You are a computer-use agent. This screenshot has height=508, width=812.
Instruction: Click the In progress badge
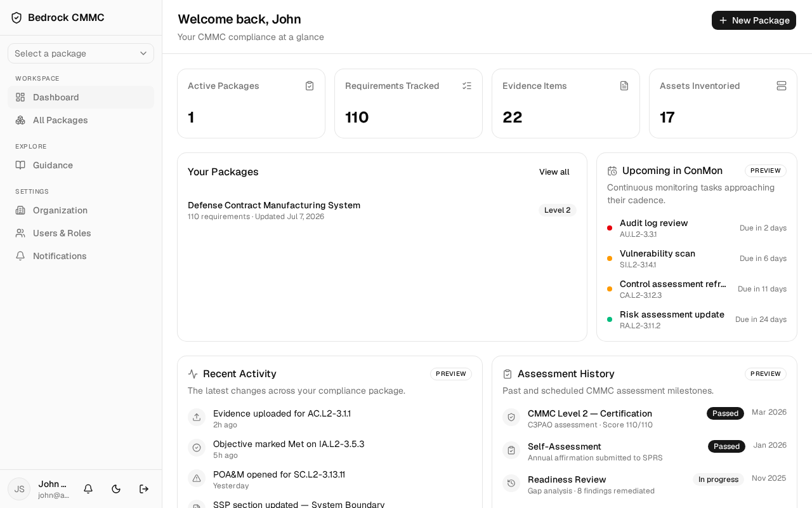[x=718, y=479]
